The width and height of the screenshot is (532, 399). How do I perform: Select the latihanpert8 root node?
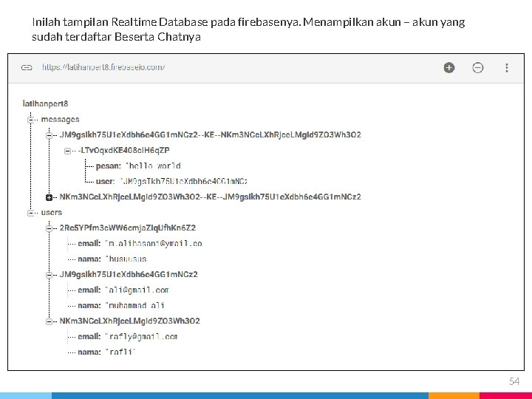[46, 103]
